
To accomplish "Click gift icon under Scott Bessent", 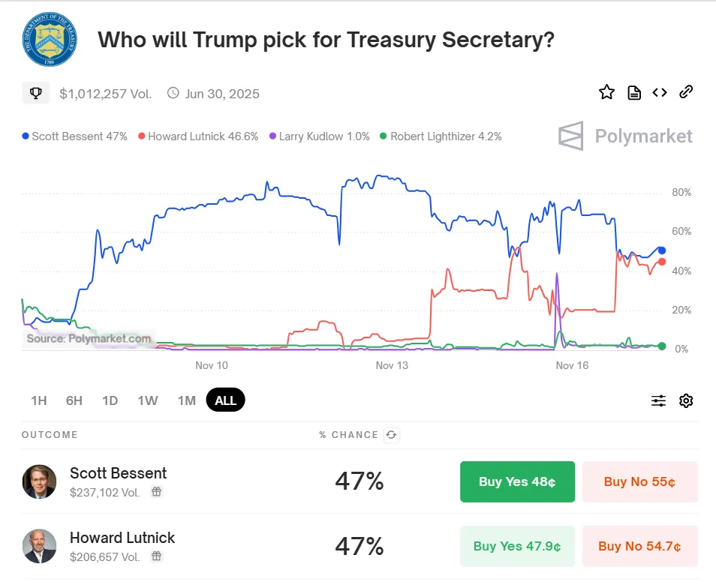I will click(157, 492).
